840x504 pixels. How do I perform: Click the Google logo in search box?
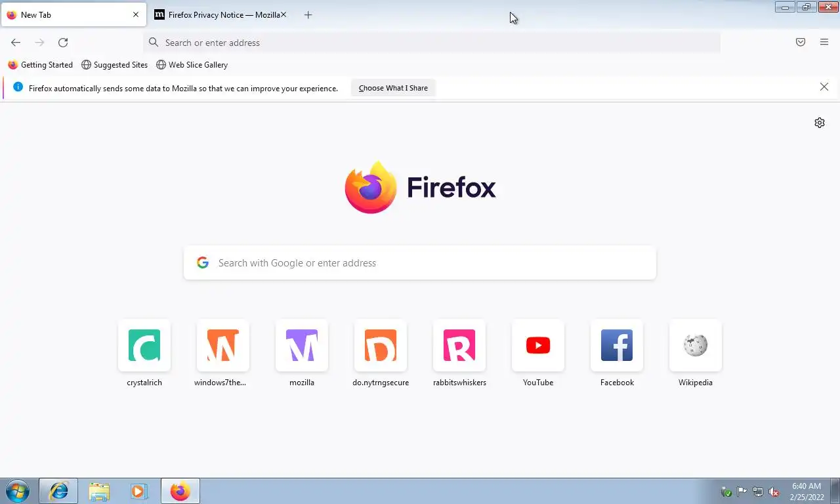pos(203,262)
